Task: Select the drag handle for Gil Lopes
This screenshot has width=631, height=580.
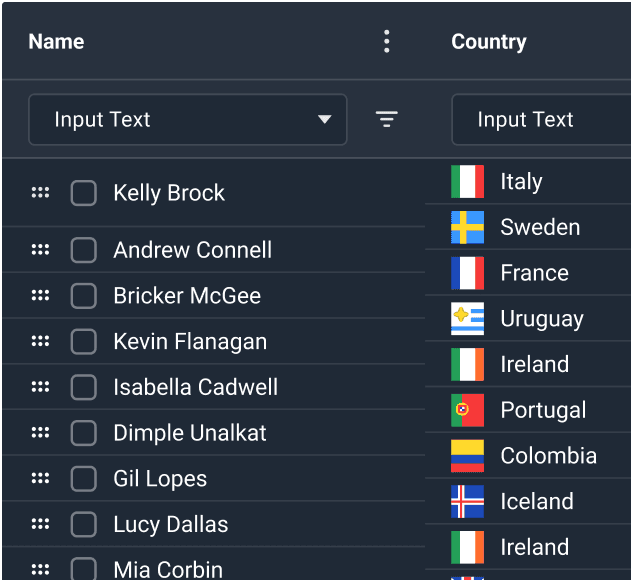Action: coord(40,478)
